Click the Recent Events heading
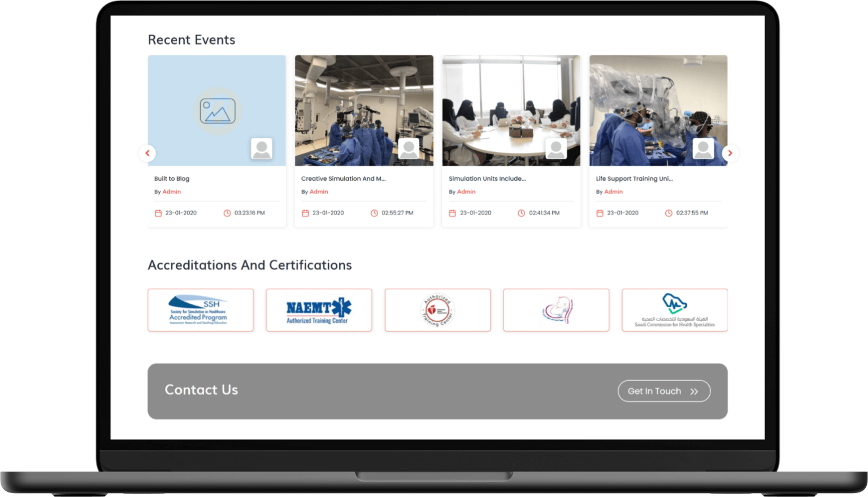The height and width of the screenshot is (497, 868). 192,40
